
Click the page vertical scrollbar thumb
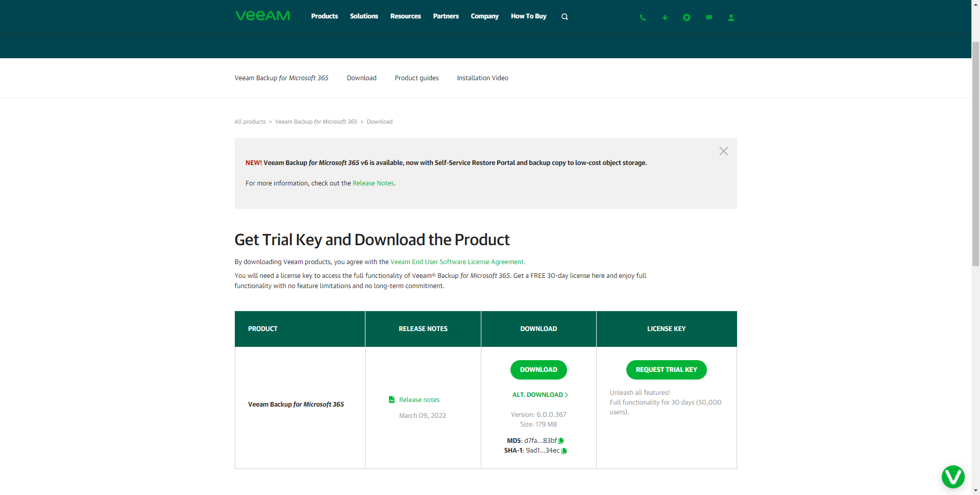tap(975, 153)
